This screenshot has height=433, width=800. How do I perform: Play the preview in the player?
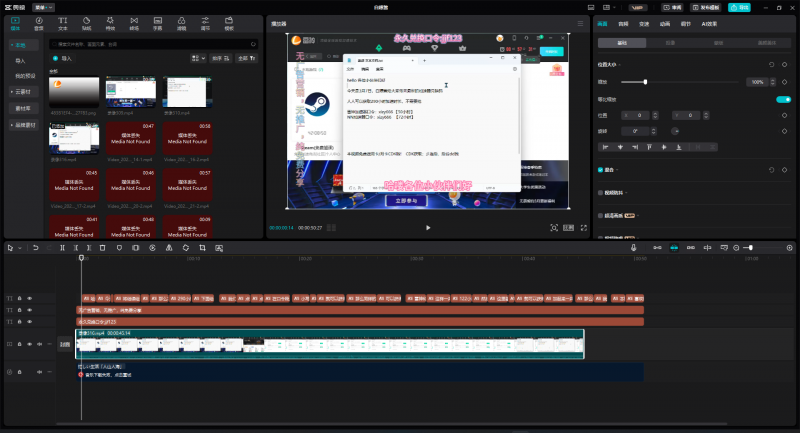tap(428, 227)
